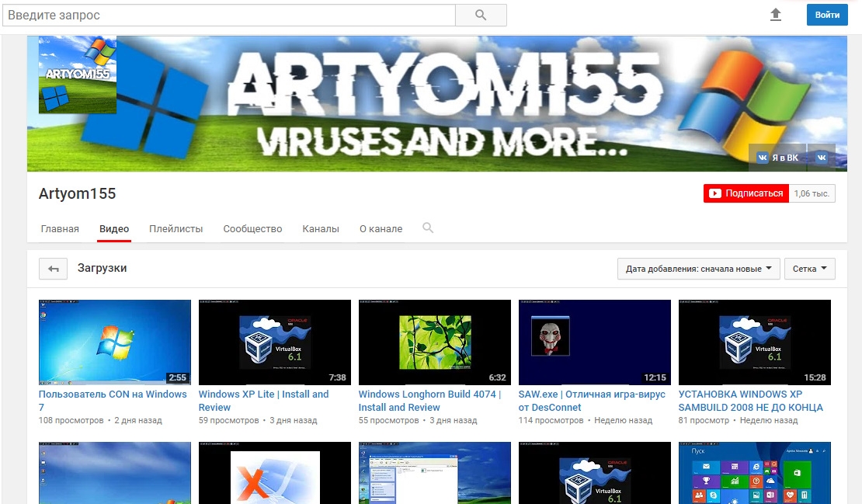Switch to the Главная tab
Viewport: 862px width, 504px height.
point(60,229)
